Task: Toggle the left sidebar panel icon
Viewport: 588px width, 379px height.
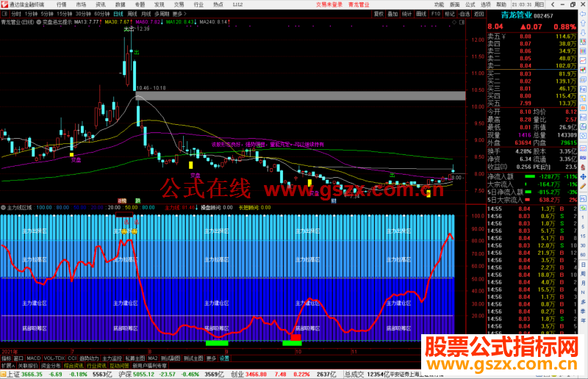Action: coord(4,14)
